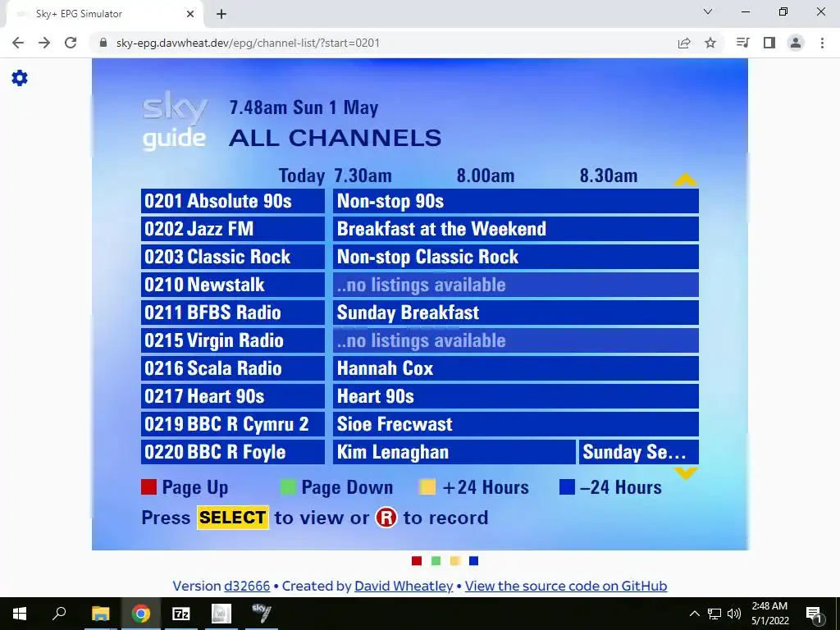
Task: Click the Sunday Breakfast programme
Action: (x=516, y=313)
